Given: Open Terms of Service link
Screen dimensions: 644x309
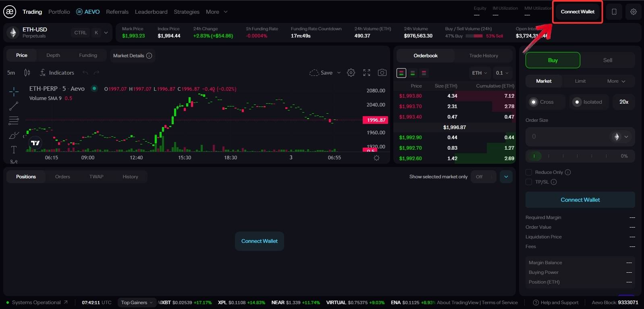Looking at the screenshot, I should tap(500, 303).
